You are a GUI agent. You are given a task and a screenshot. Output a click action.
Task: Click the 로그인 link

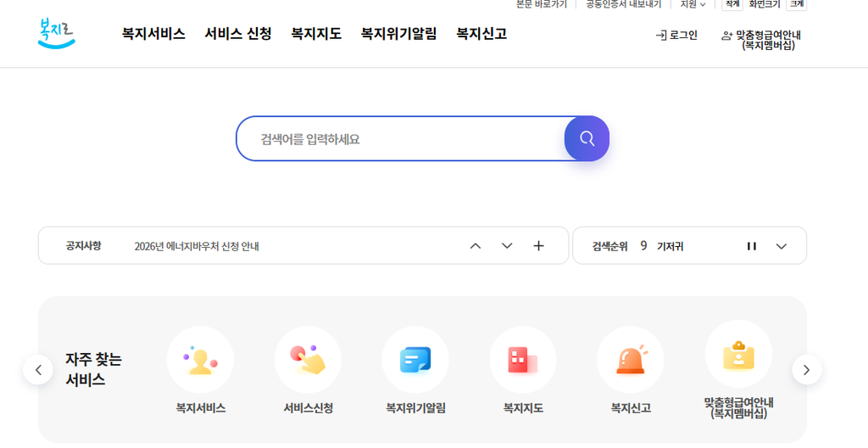[x=676, y=36]
